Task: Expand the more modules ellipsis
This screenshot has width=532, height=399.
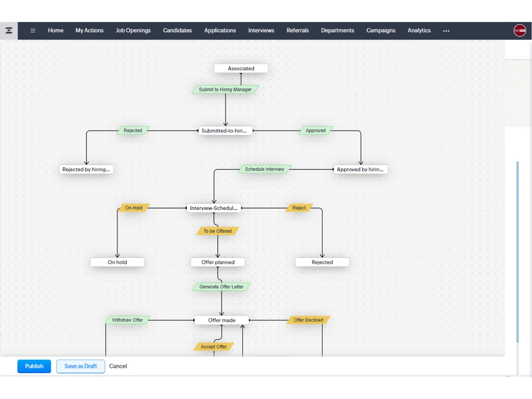Action: [446, 31]
